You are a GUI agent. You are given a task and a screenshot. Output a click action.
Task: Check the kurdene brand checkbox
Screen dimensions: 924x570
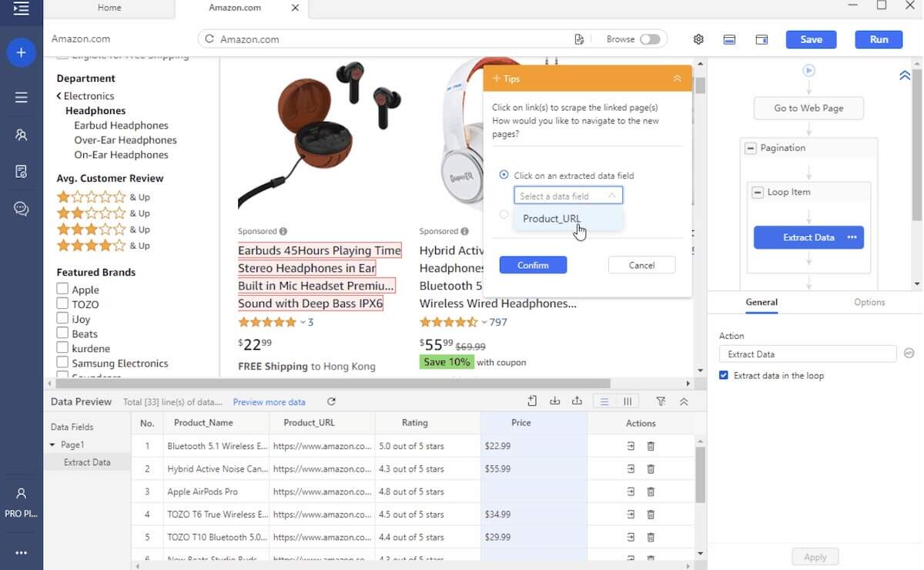(62, 347)
